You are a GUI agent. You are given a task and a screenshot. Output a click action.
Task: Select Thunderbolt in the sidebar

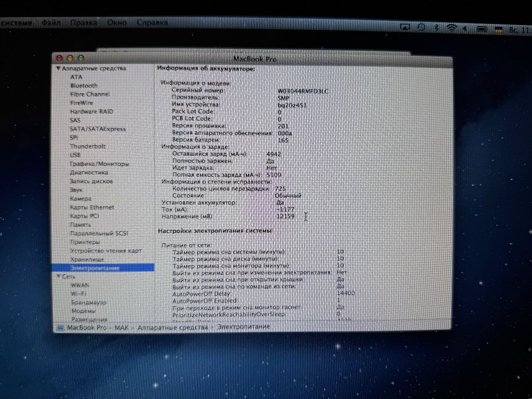pyautogui.click(x=88, y=146)
